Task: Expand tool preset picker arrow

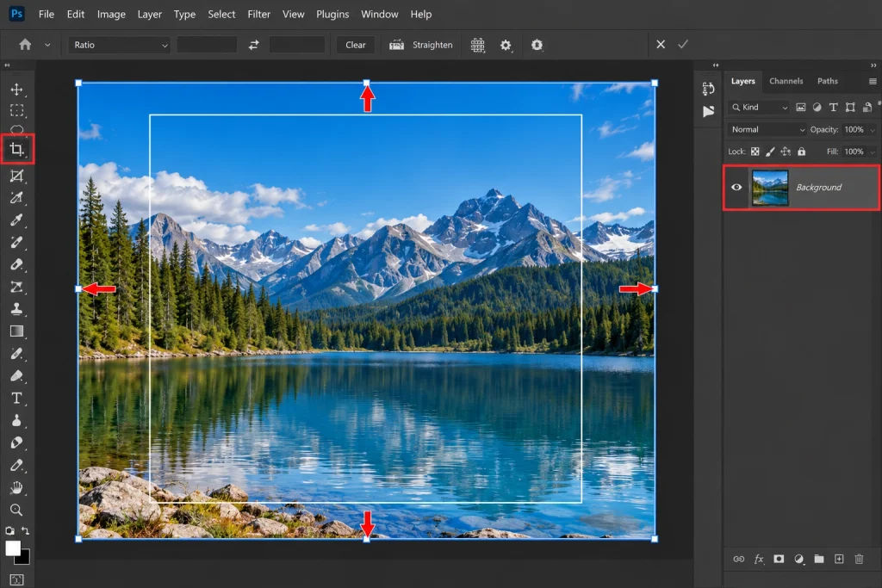Action: click(x=47, y=45)
